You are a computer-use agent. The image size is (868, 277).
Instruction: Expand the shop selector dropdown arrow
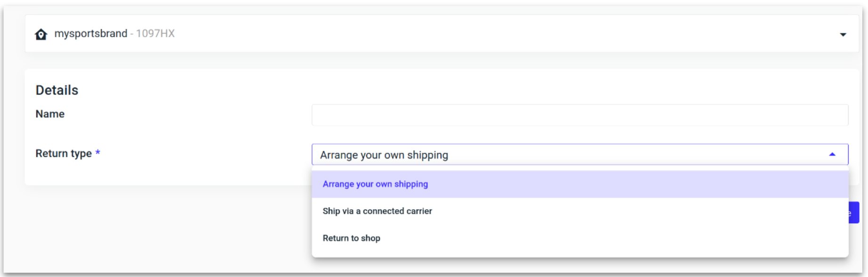tap(843, 34)
